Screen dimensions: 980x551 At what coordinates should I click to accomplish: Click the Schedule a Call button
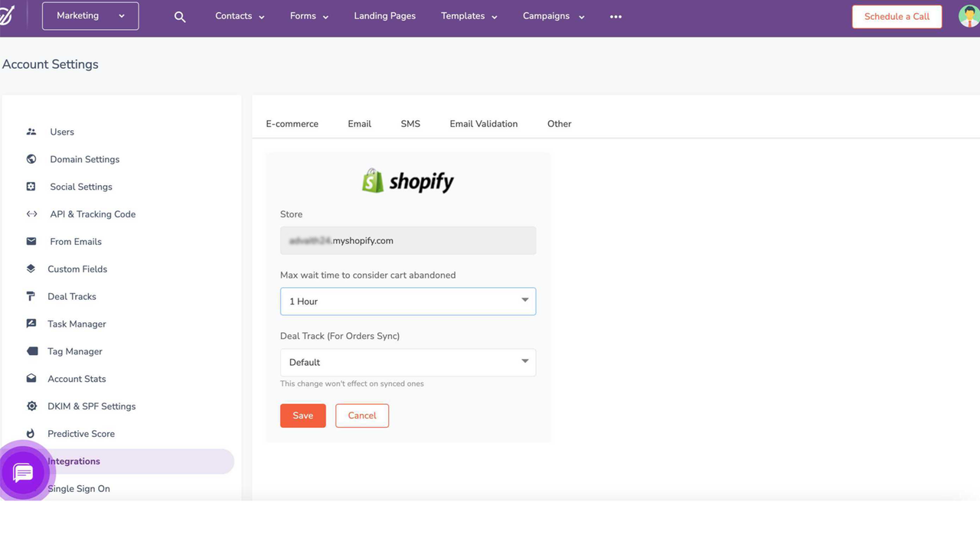click(x=897, y=16)
